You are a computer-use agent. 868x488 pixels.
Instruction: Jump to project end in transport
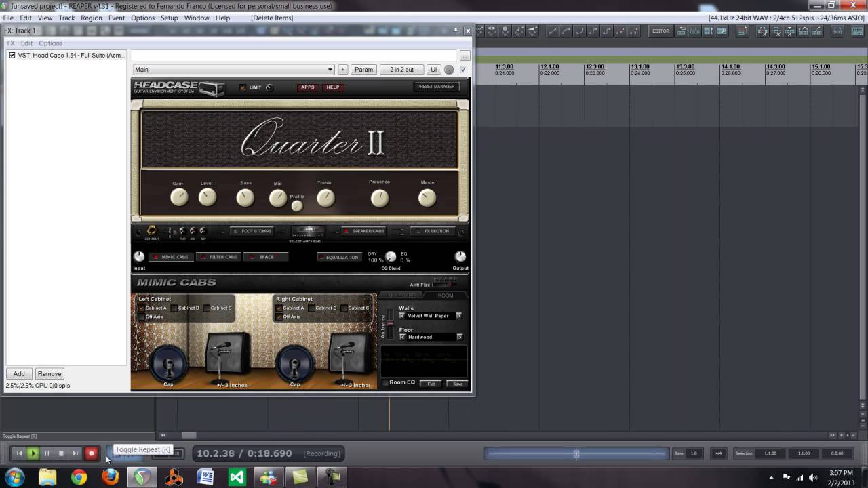75,453
